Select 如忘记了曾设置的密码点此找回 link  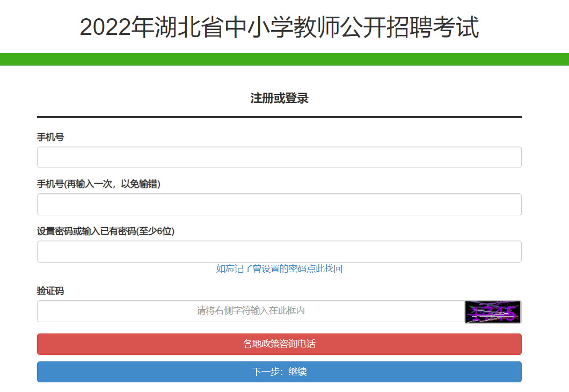coord(279,268)
